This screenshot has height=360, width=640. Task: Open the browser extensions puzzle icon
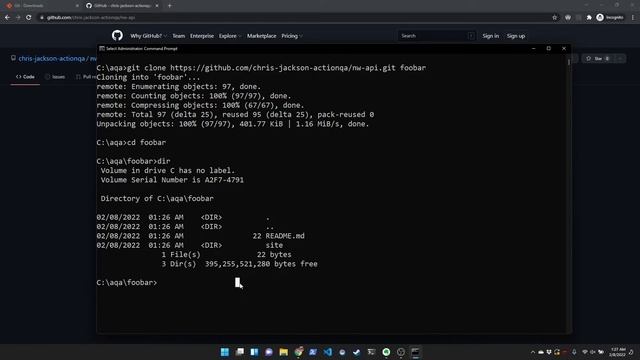tap(589, 18)
